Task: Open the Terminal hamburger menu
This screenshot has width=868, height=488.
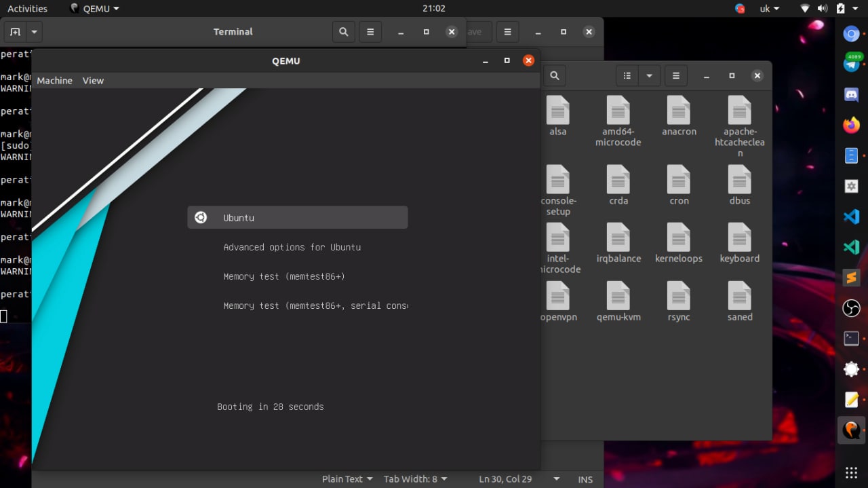Action: 370,32
